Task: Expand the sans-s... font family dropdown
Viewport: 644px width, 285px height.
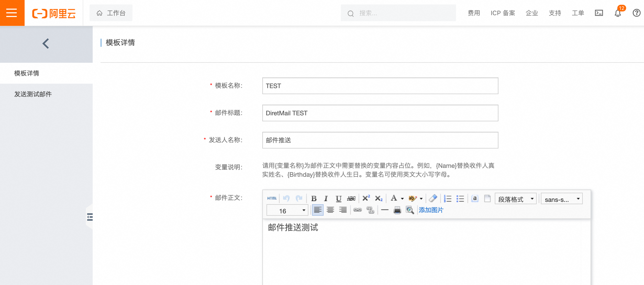Action: click(x=562, y=199)
